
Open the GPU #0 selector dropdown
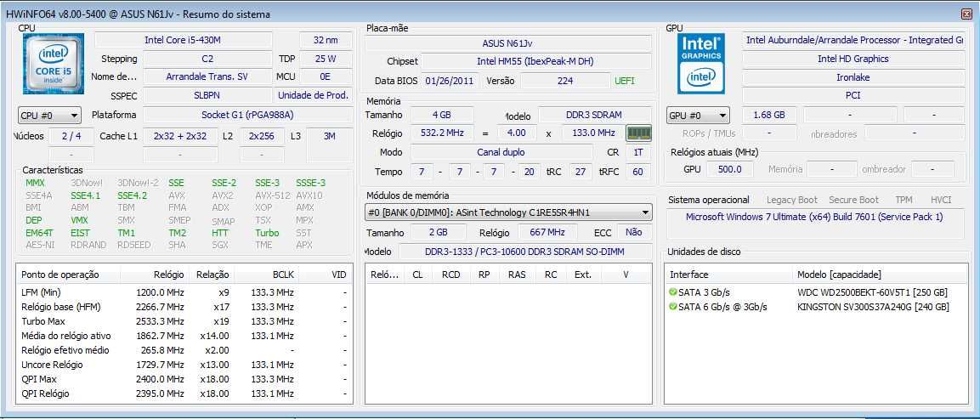click(x=698, y=116)
